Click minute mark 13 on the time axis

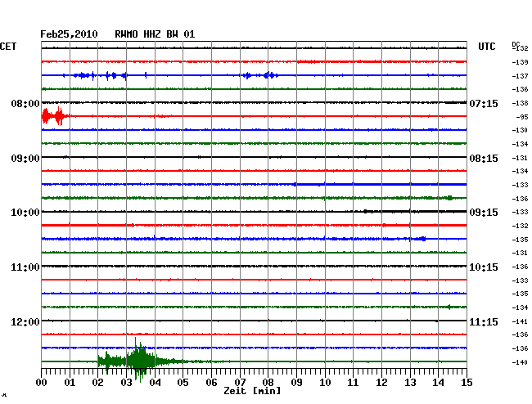pyautogui.click(x=410, y=383)
